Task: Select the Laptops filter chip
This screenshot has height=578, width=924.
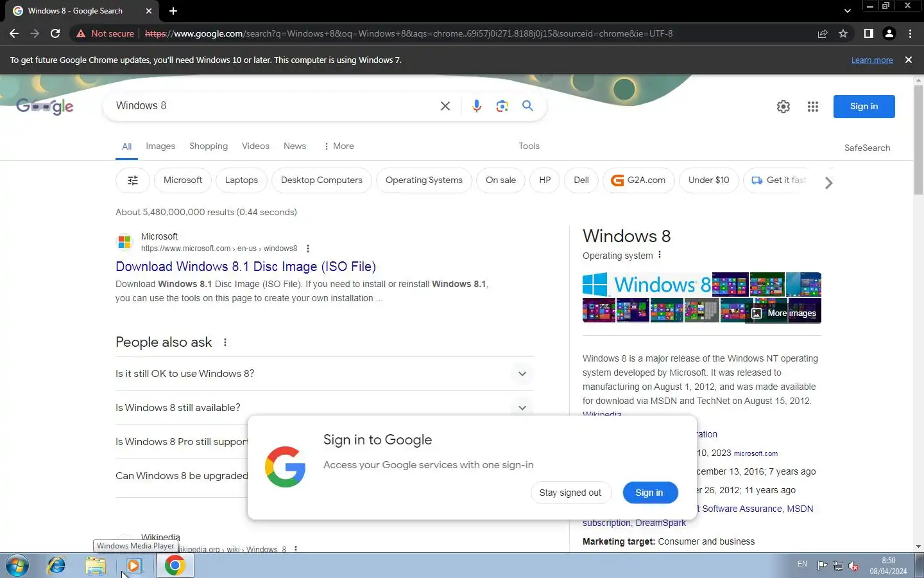Action: (x=241, y=180)
